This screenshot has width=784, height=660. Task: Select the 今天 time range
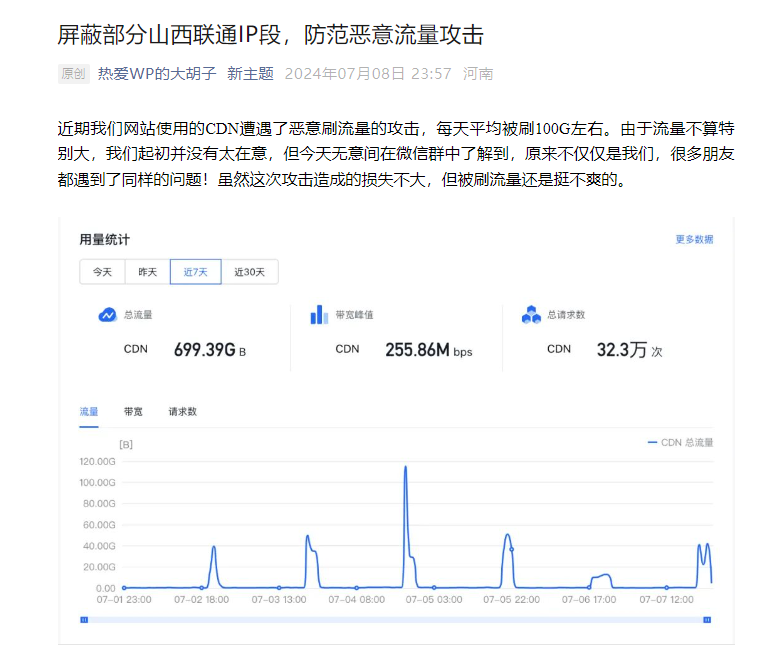coord(102,272)
